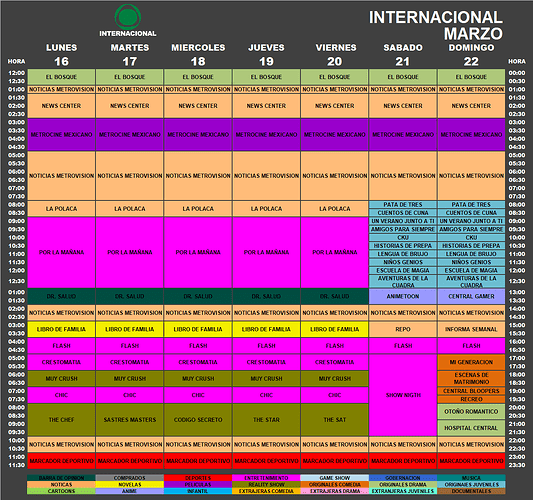Screen dimensions: 533x500
Task: Select METROCINE MEXICANO block on Friday
Action: coord(334,135)
